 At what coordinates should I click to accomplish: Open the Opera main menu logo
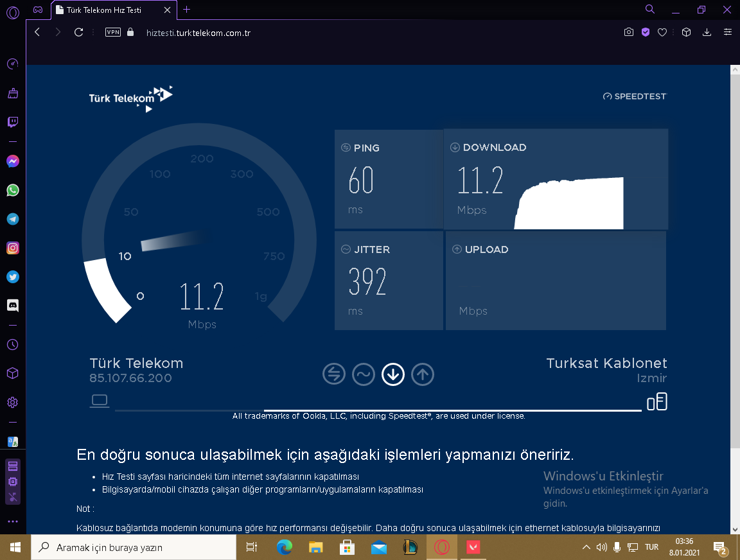pos(13,12)
